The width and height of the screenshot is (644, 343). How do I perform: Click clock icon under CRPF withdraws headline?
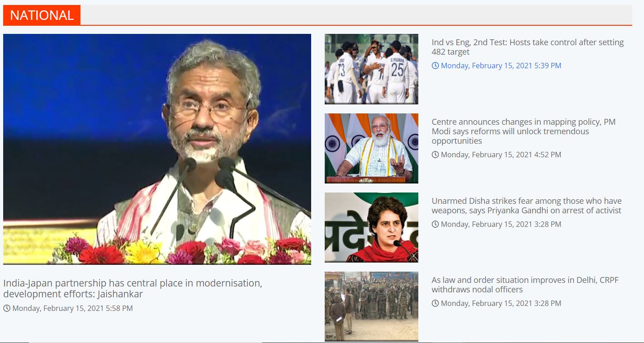point(435,303)
